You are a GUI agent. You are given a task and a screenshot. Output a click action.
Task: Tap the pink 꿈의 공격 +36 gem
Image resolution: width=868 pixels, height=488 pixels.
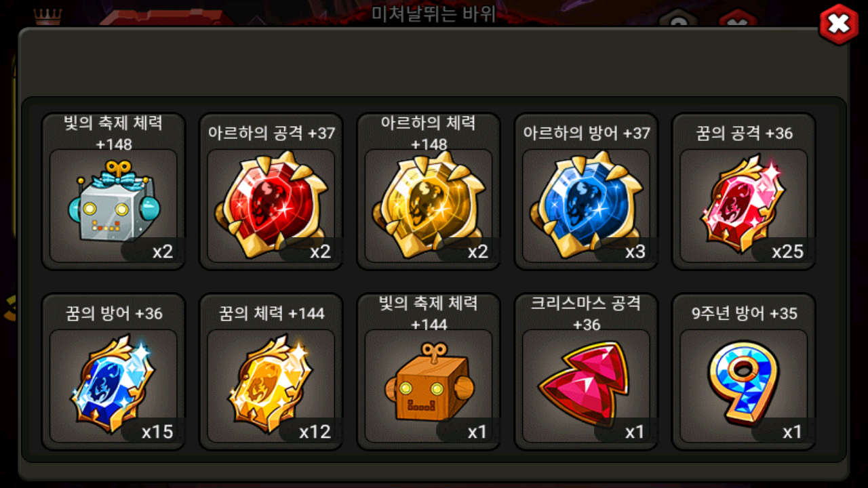(742, 203)
